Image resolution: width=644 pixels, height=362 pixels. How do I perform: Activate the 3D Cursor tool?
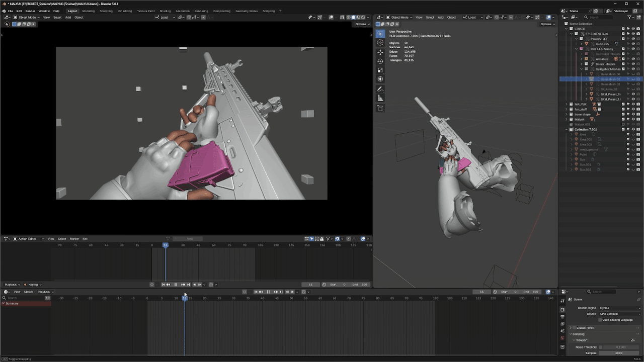click(x=380, y=43)
